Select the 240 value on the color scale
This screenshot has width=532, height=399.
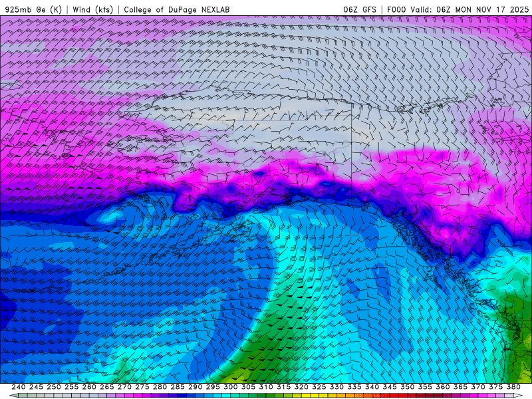(19, 387)
